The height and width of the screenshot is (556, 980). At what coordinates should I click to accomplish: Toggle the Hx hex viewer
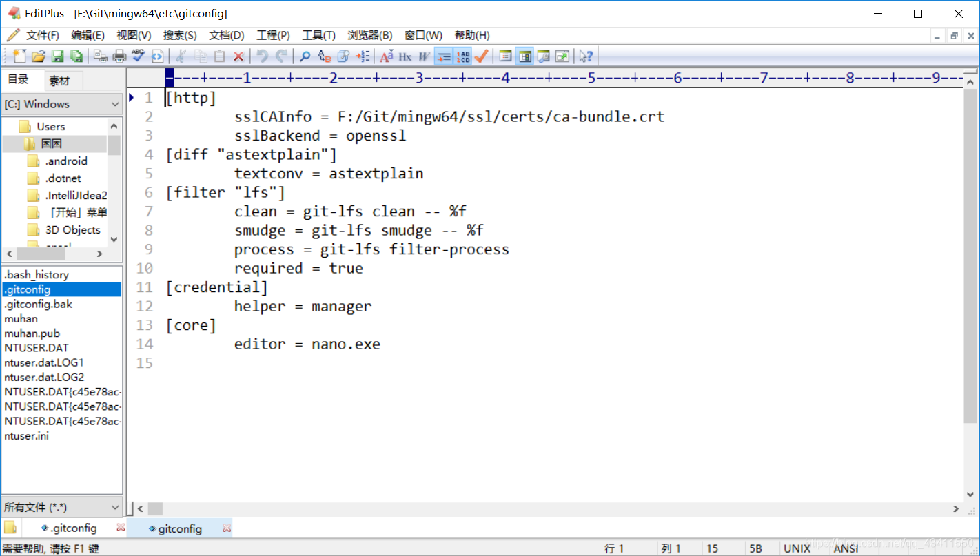(405, 56)
